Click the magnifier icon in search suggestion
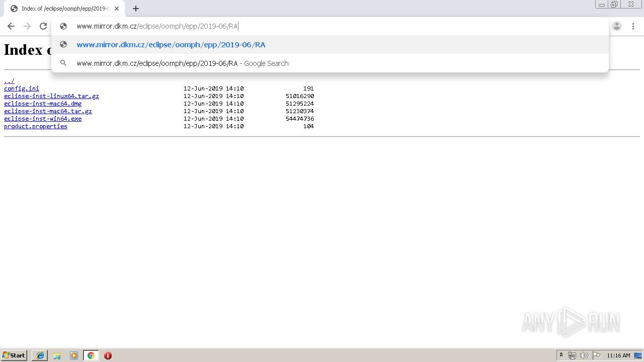This screenshot has height=362, width=644. click(x=63, y=63)
